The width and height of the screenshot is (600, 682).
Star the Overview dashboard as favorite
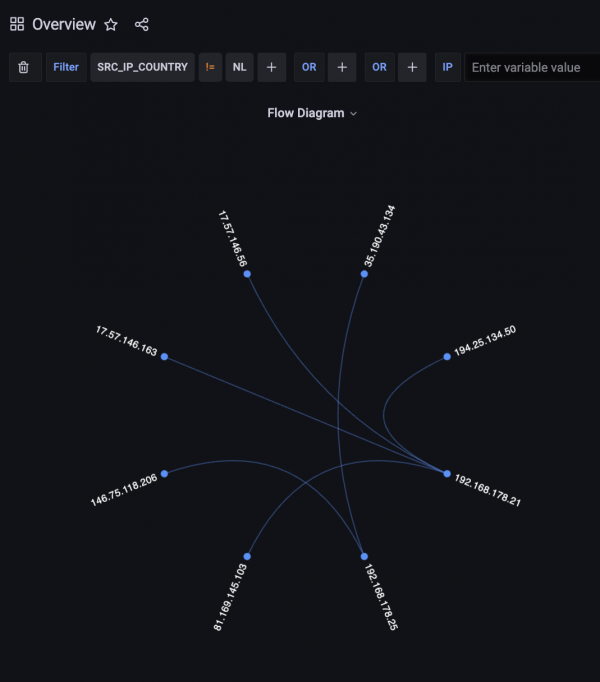coord(111,24)
